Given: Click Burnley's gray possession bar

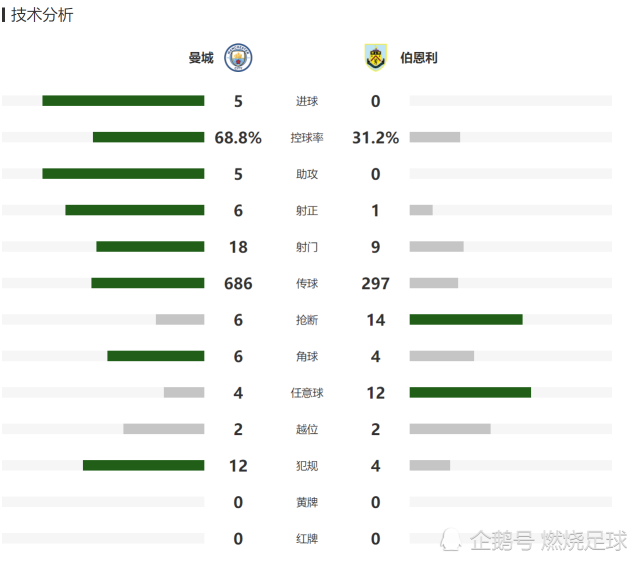Looking at the screenshot, I should (435, 137).
